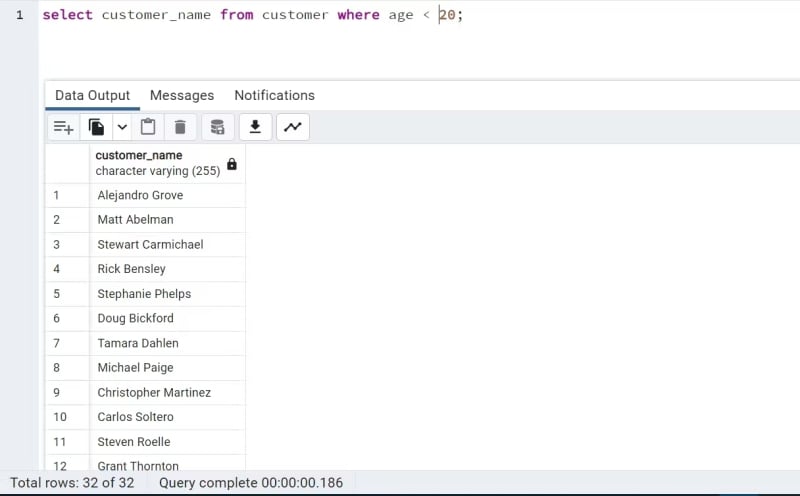Viewport: 800px width, 496px height.
Task: Select the cell Stephanie Phelps
Action: point(167,294)
